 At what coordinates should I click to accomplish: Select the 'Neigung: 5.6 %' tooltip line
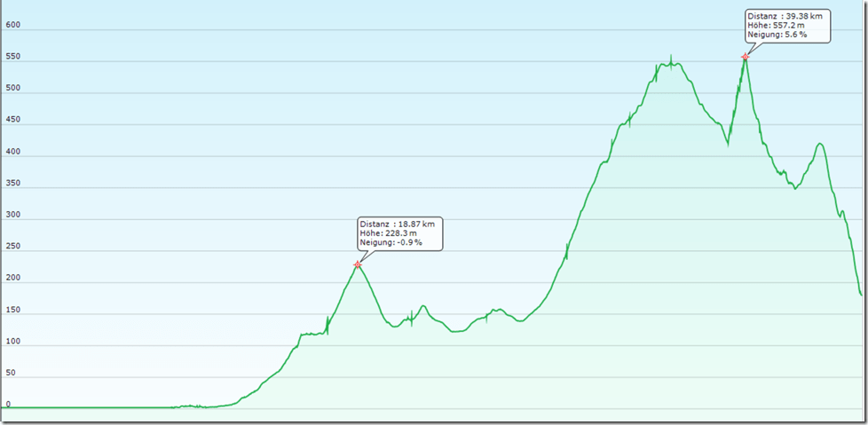tap(777, 35)
